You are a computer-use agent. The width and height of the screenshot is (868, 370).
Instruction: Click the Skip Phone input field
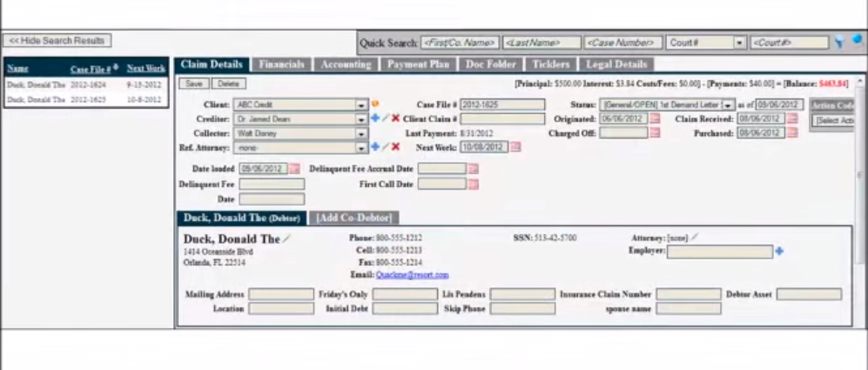pos(522,308)
